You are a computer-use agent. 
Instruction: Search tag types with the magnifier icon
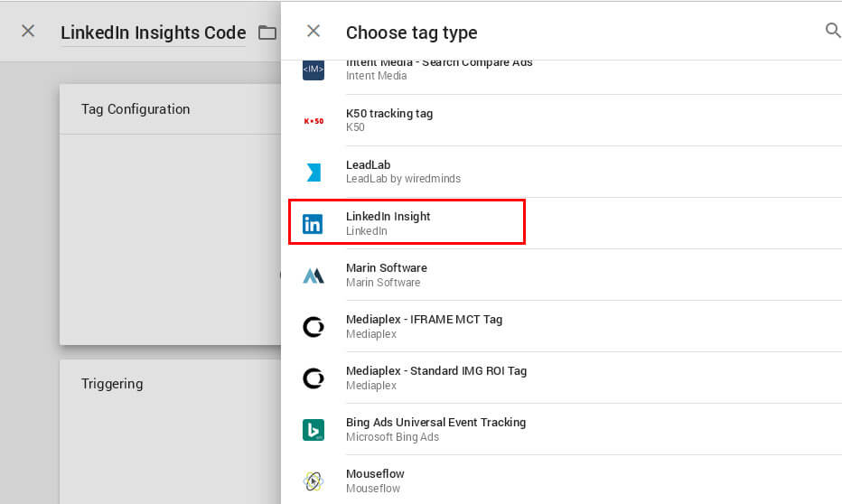click(833, 31)
